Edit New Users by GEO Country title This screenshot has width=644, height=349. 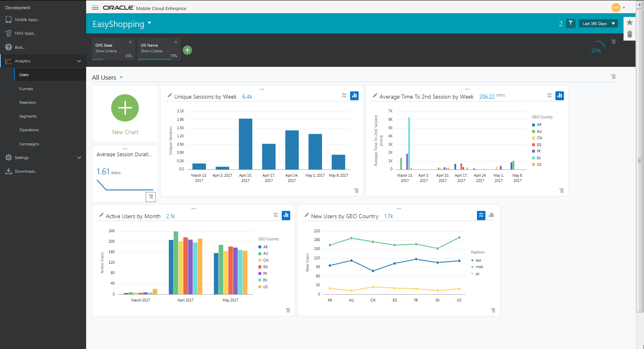coord(307,215)
